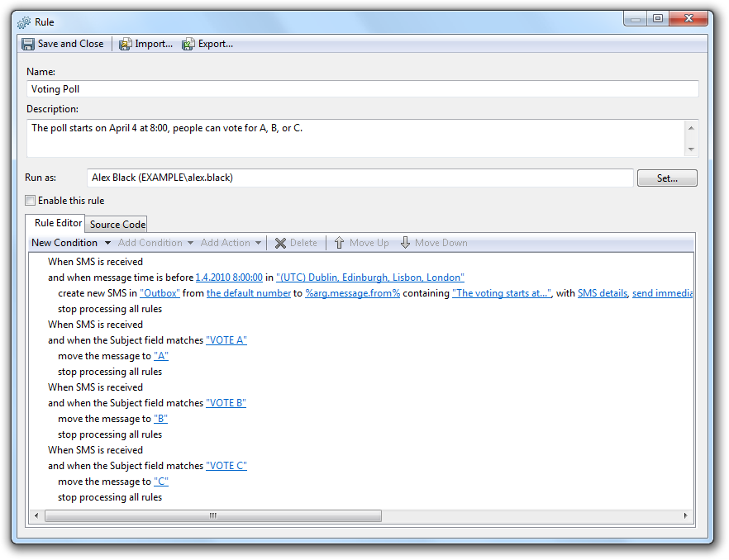Expand the Add Condition dropdown arrow
This screenshot has width=729, height=560.
pos(191,243)
